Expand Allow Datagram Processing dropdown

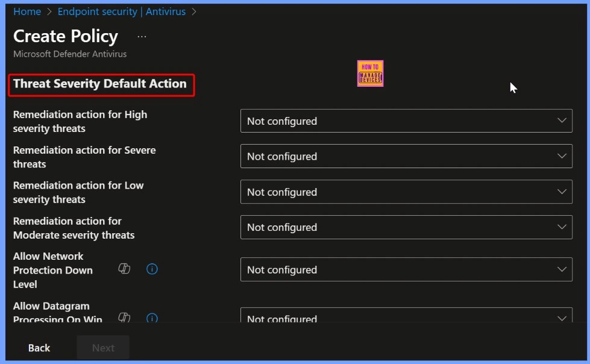tap(406, 316)
